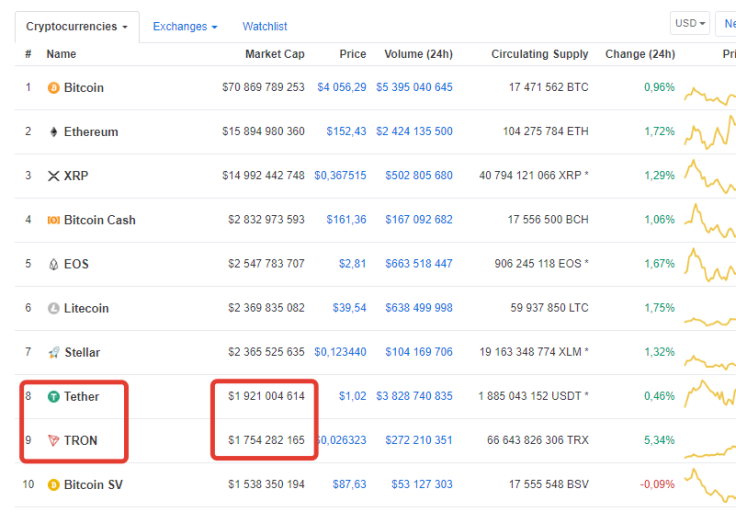The width and height of the screenshot is (736, 512).
Task: Click Tether price $1,02
Action: click(353, 396)
